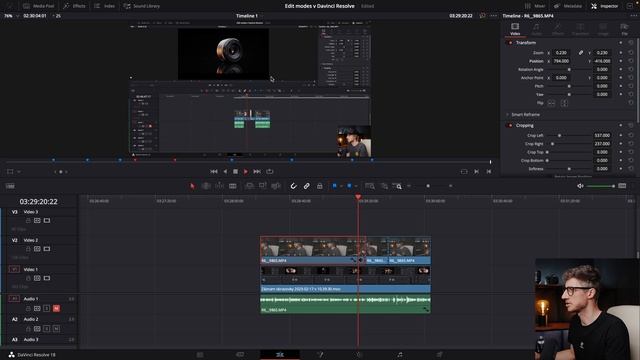The height and width of the screenshot is (360, 640).
Task: Adjust the monitor volume slider
Action: [x=600, y=186]
